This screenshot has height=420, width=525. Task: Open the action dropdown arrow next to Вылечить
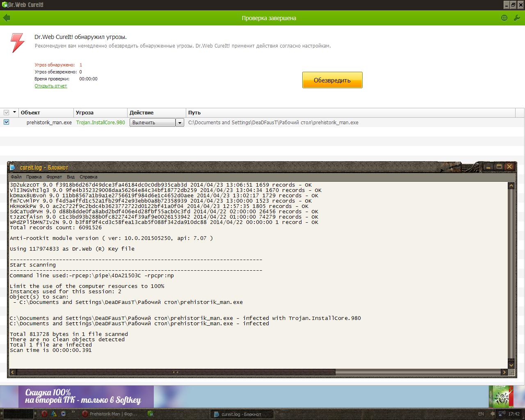click(180, 122)
